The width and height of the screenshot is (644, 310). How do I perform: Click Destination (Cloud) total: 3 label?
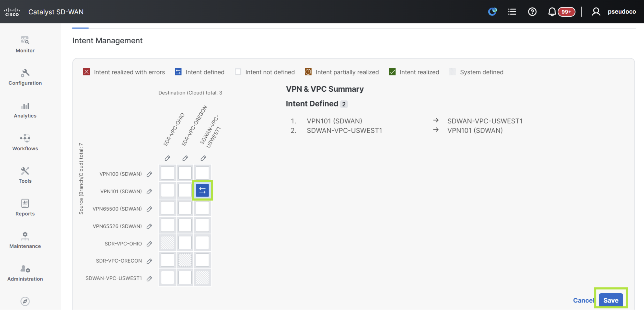[x=190, y=93]
